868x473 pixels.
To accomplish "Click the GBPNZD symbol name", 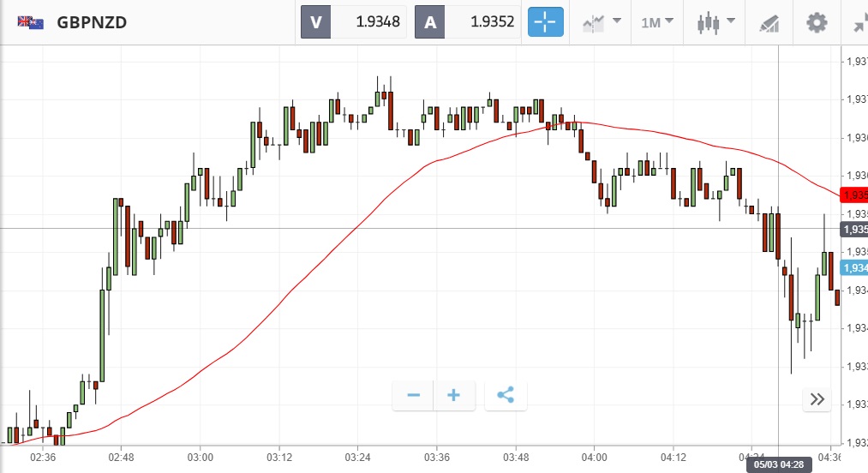I will tap(92, 22).
